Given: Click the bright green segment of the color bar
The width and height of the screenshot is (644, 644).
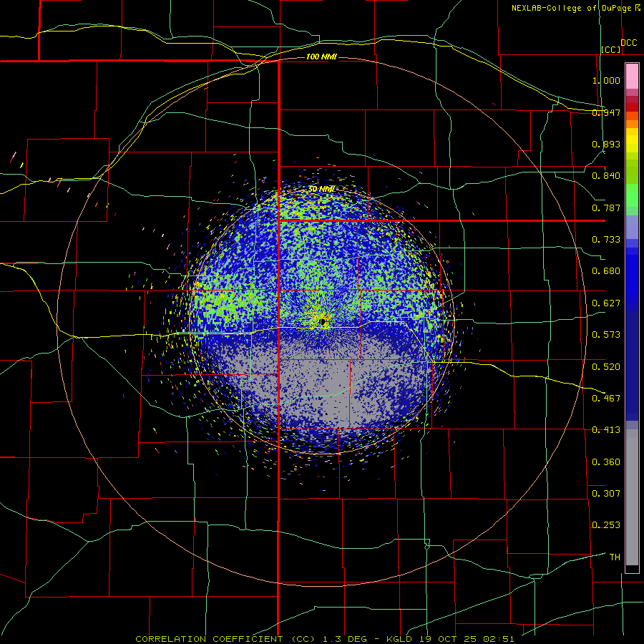Looking at the screenshot, I should tap(632, 195).
